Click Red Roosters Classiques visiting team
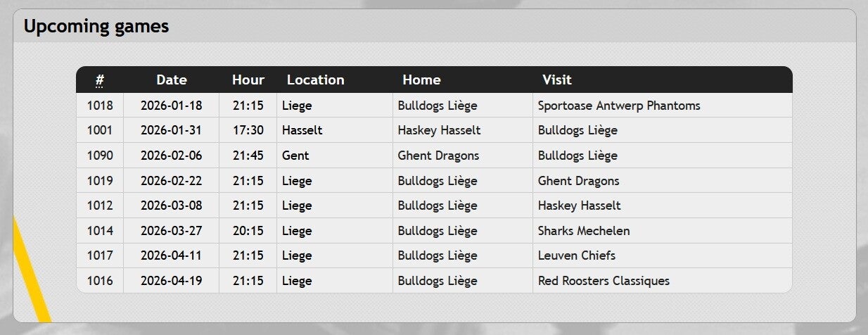Viewport: 868px width, 335px height. click(x=604, y=281)
